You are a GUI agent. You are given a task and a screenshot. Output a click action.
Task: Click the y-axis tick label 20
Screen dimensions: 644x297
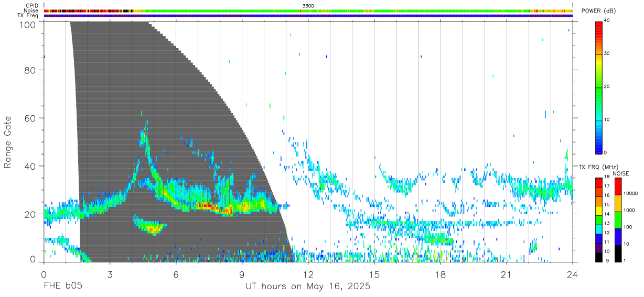tap(30, 214)
